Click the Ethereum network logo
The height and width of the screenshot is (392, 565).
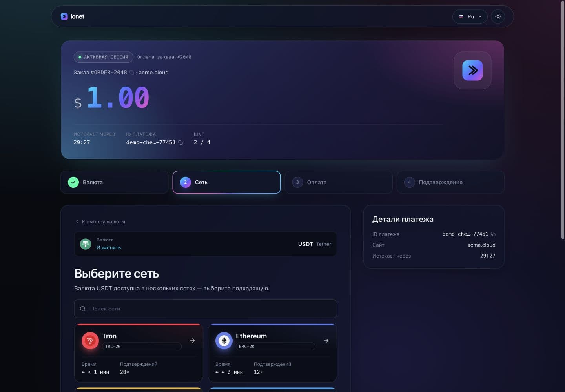(x=224, y=341)
